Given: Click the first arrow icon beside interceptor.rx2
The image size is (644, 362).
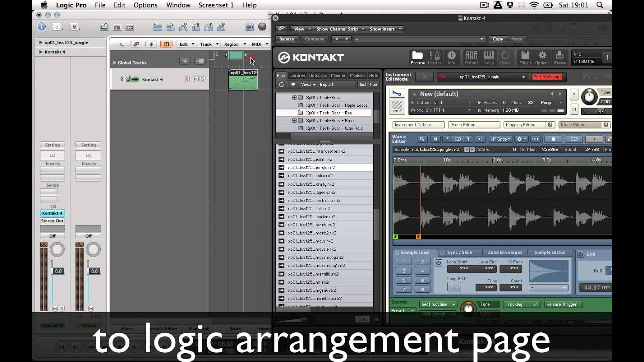Looking at the screenshot, I should pyautogui.click(x=281, y=151).
